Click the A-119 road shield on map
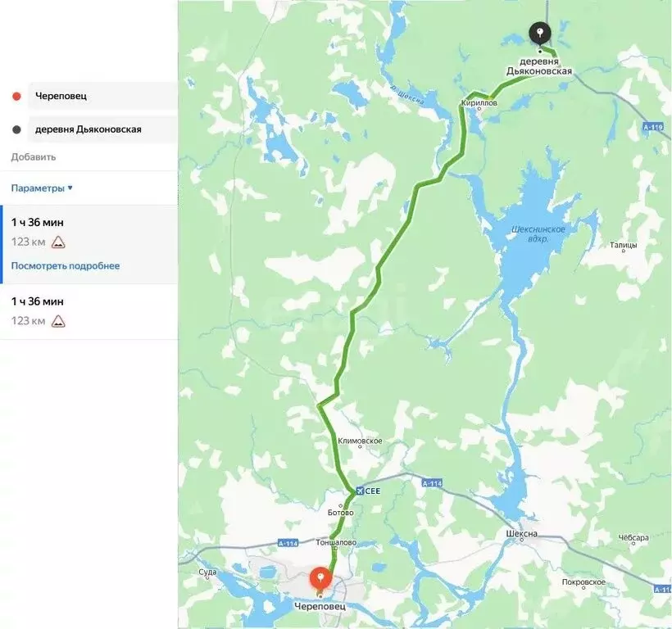 click(653, 127)
